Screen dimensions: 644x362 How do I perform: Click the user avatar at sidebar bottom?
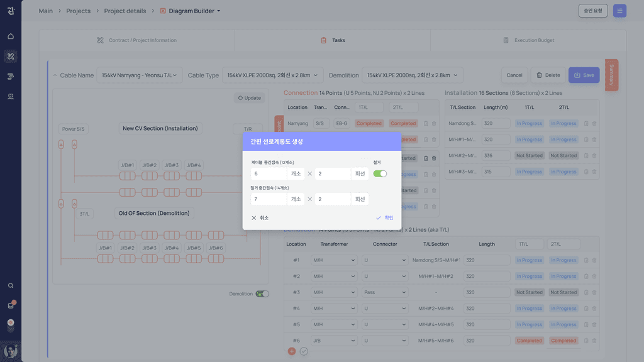click(x=11, y=351)
